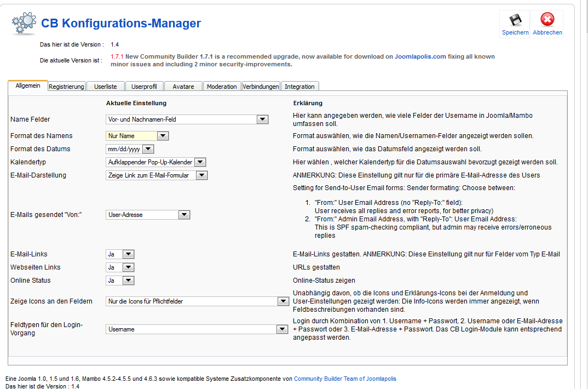Select the Verbindungen tab
The image size is (588, 389).
261,87
